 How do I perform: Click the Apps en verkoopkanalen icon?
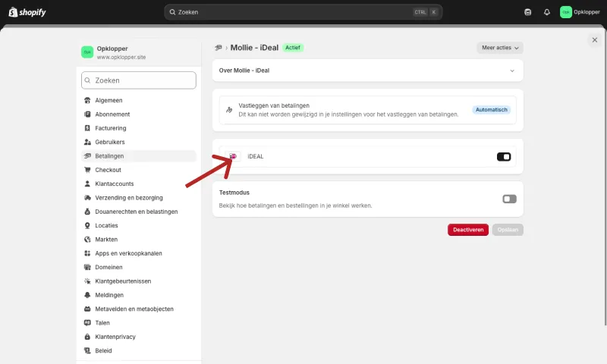point(87,253)
